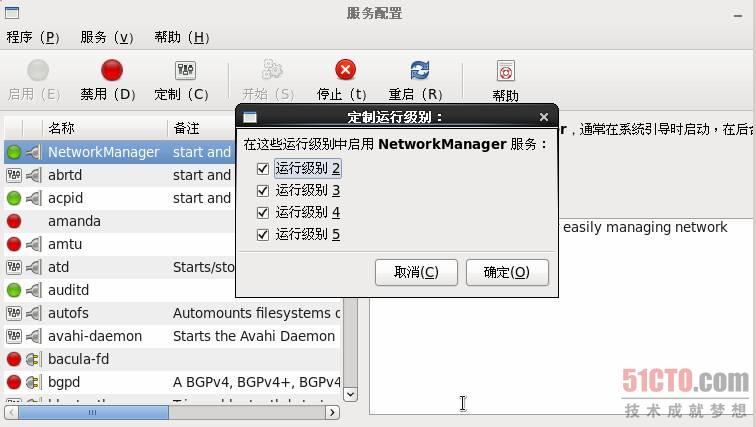Click the left arrow of horizontal scrollbar
Image resolution: width=756 pixels, height=427 pixels.
(x=12, y=413)
